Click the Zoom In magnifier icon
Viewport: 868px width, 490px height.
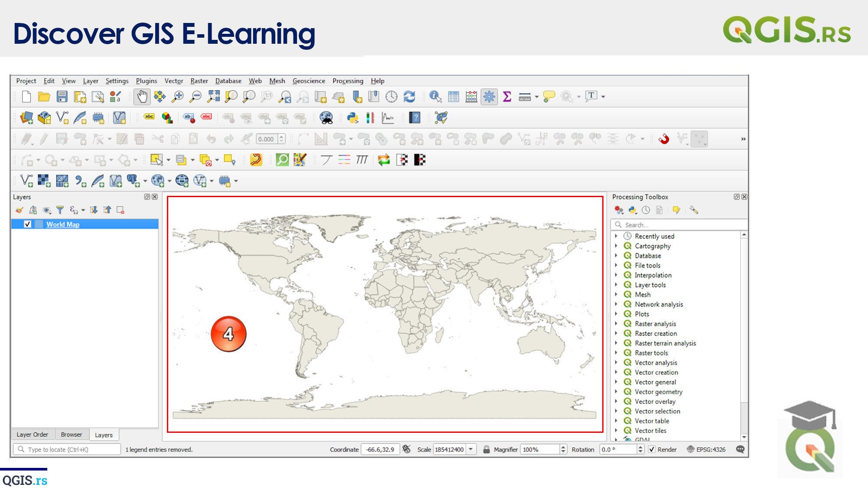[x=178, y=97]
